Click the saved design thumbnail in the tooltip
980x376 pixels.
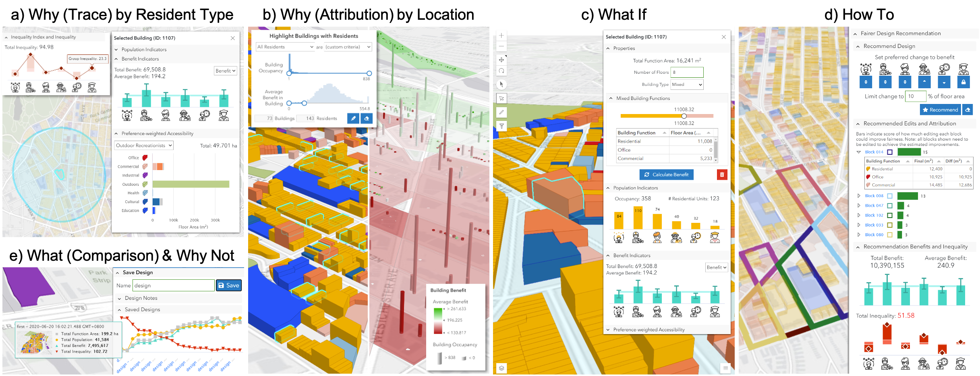[35, 342]
